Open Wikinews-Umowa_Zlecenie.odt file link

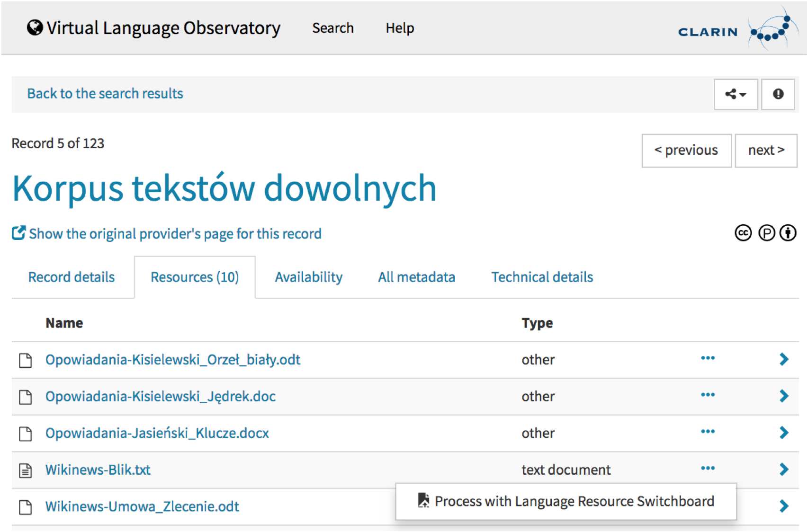[x=142, y=506]
